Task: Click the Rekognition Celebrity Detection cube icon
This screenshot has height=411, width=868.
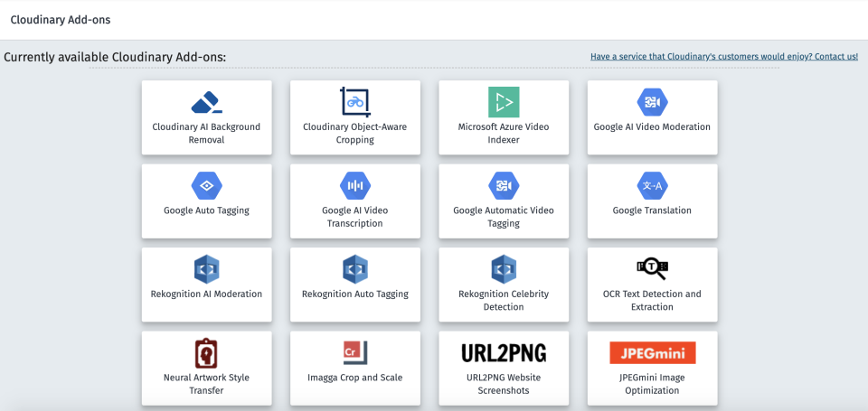Action: (504, 269)
